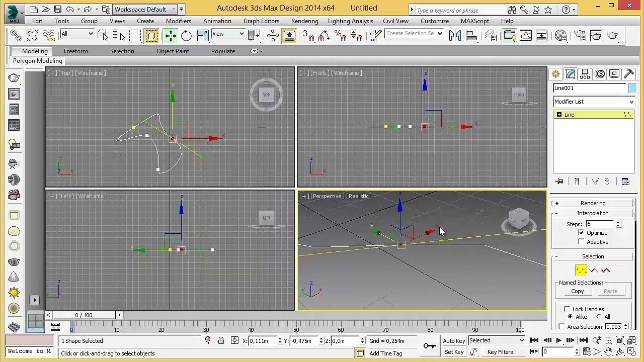Play the animation
Viewport: 644px width, 362px height.
pos(558,341)
